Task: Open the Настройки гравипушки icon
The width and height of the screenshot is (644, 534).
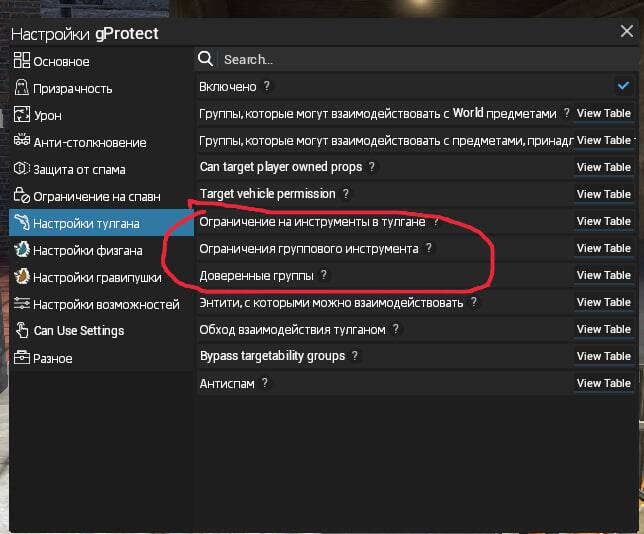Action: point(21,277)
